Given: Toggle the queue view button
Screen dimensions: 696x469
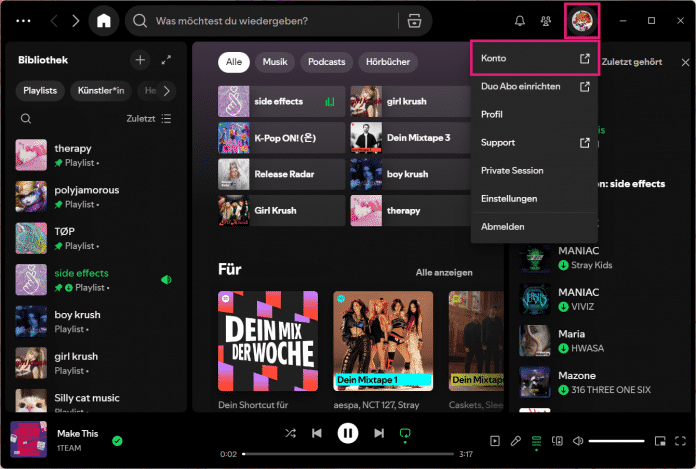Looking at the screenshot, I should pyautogui.click(x=536, y=440).
